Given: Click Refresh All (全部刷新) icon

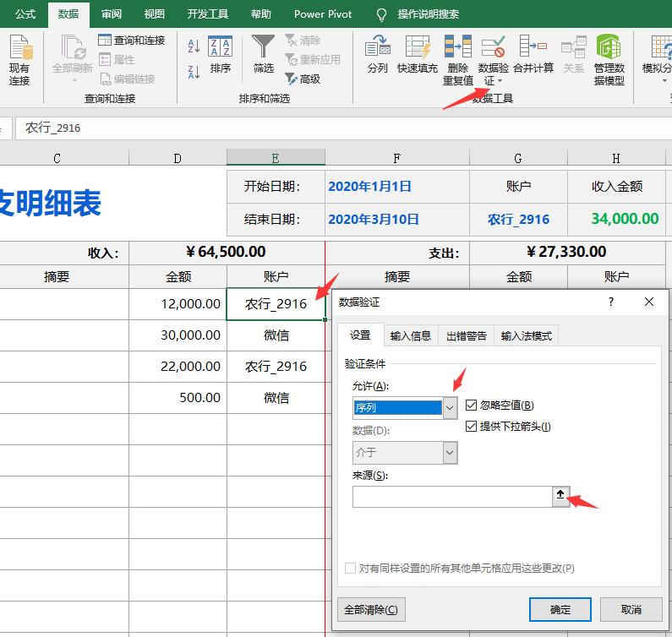Looking at the screenshot, I should click(73, 47).
